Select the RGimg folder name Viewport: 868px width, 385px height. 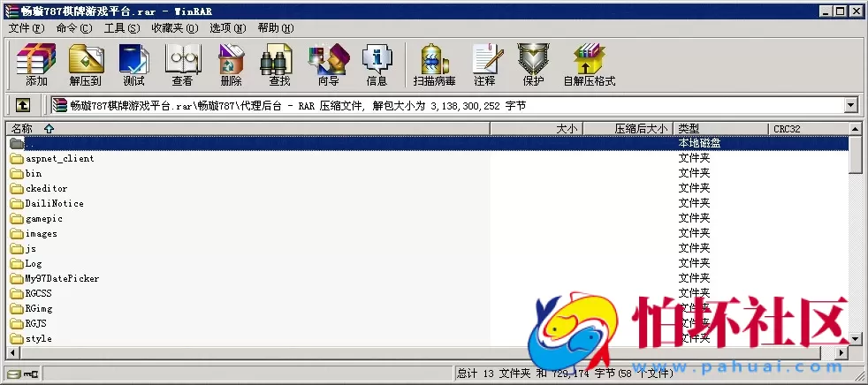[39, 308]
